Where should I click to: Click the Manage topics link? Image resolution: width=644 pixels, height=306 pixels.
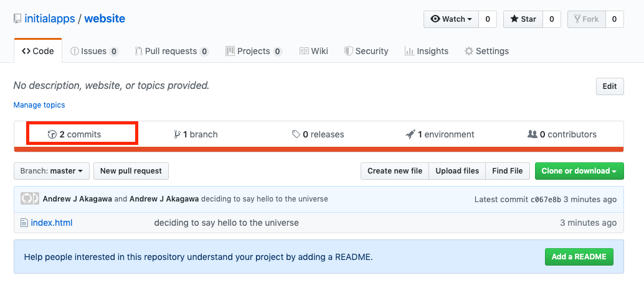39,105
